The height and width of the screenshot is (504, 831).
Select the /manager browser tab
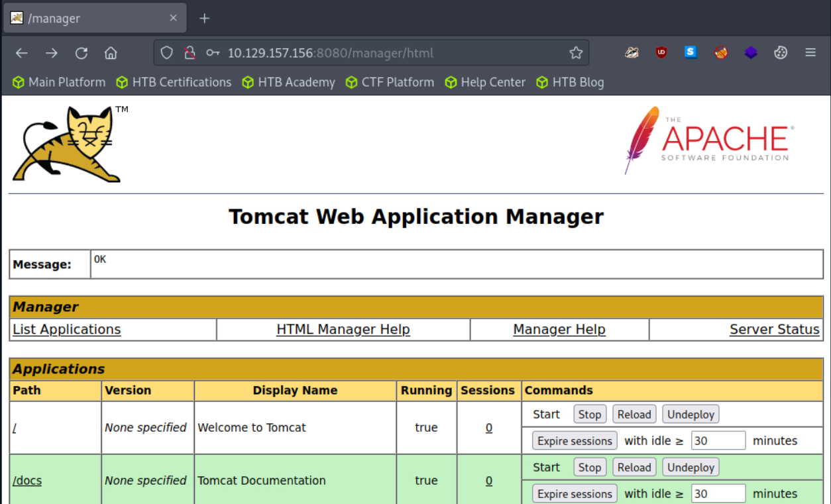click(95, 19)
